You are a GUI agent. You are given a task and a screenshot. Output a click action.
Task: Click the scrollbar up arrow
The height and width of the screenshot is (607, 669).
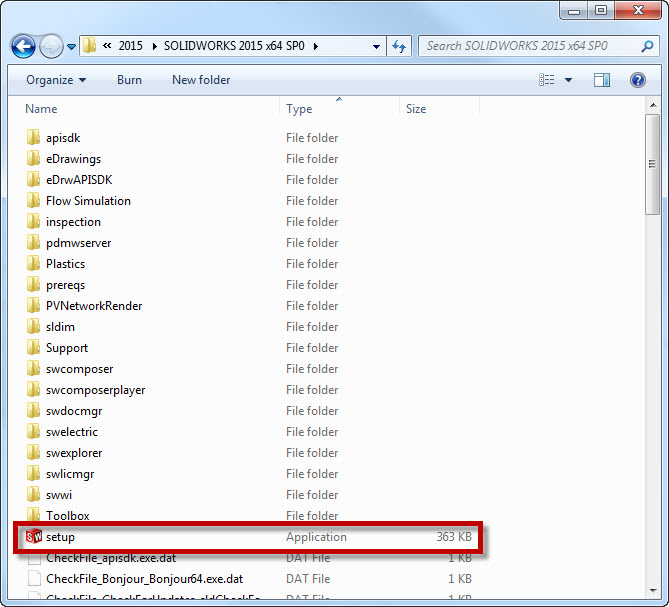pyautogui.click(x=653, y=105)
